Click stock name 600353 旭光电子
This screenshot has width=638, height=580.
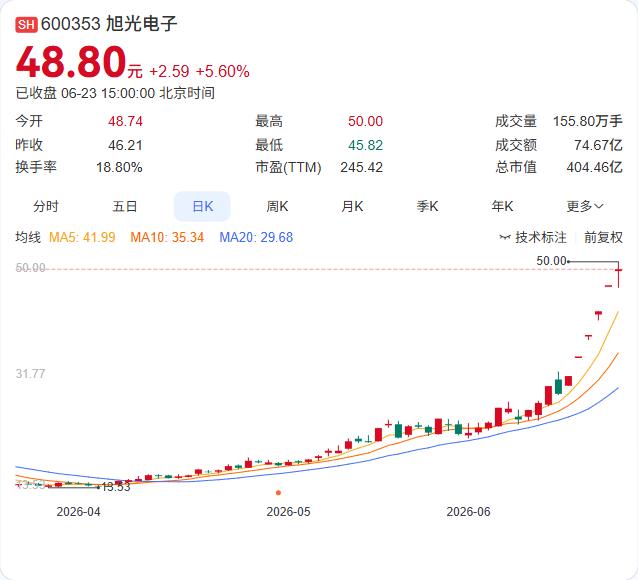[x=109, y=24]
